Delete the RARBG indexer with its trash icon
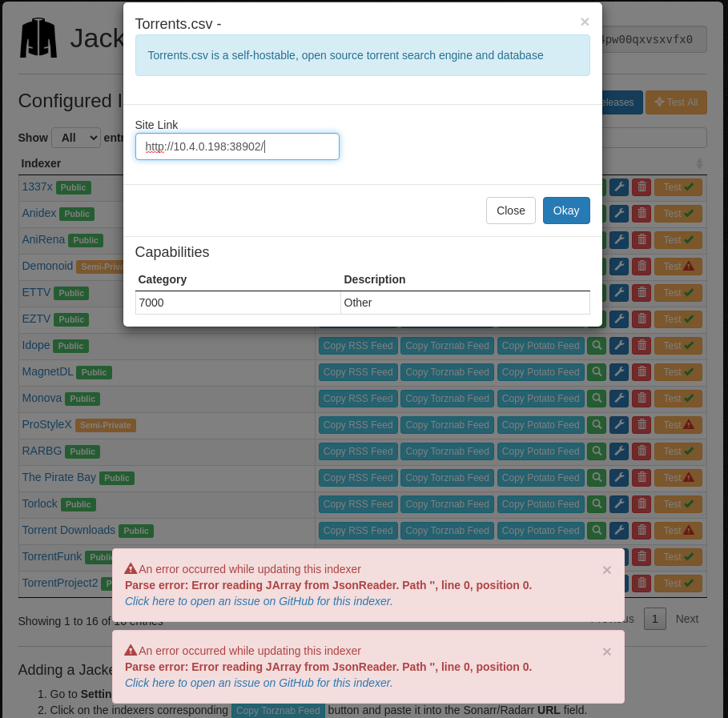Image resolution: width=728 pixels, height=718 pixels. (642, 451)
